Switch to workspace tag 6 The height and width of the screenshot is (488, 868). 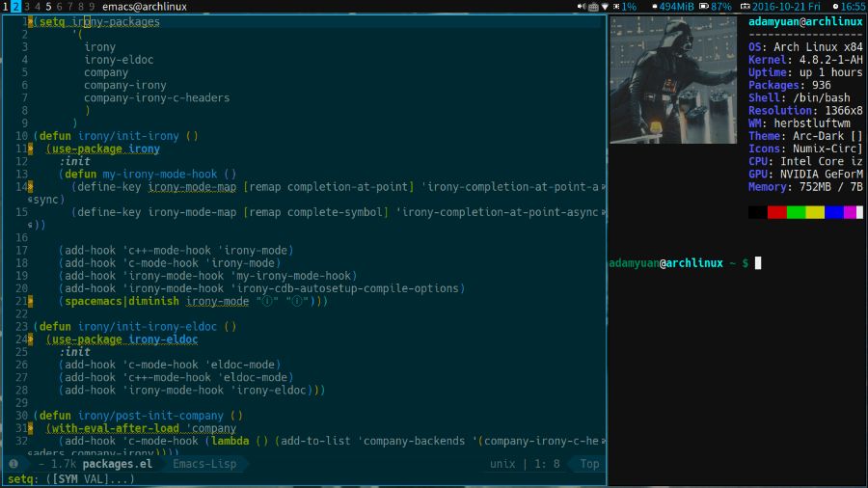pos(59,7)
